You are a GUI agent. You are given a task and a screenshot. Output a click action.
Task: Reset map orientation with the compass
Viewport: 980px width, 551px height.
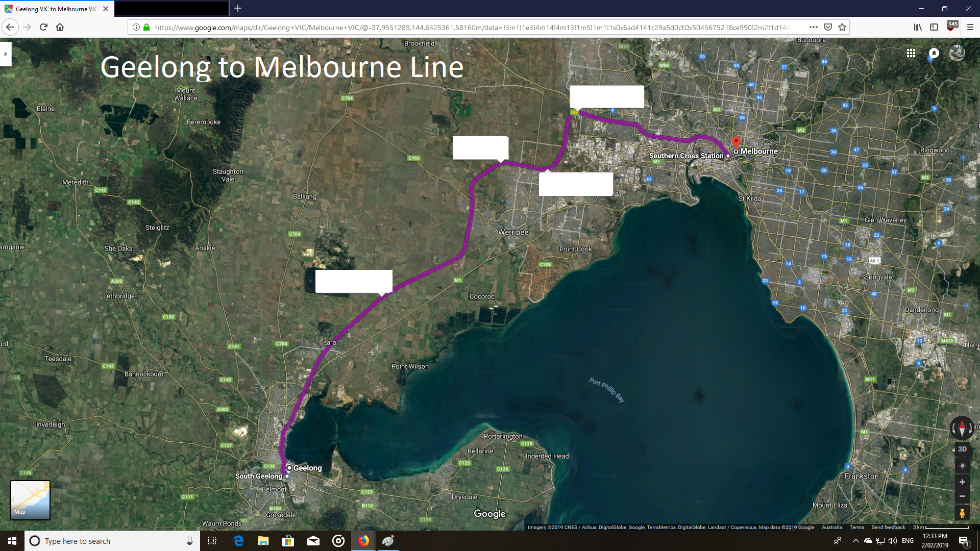point(962,428)
